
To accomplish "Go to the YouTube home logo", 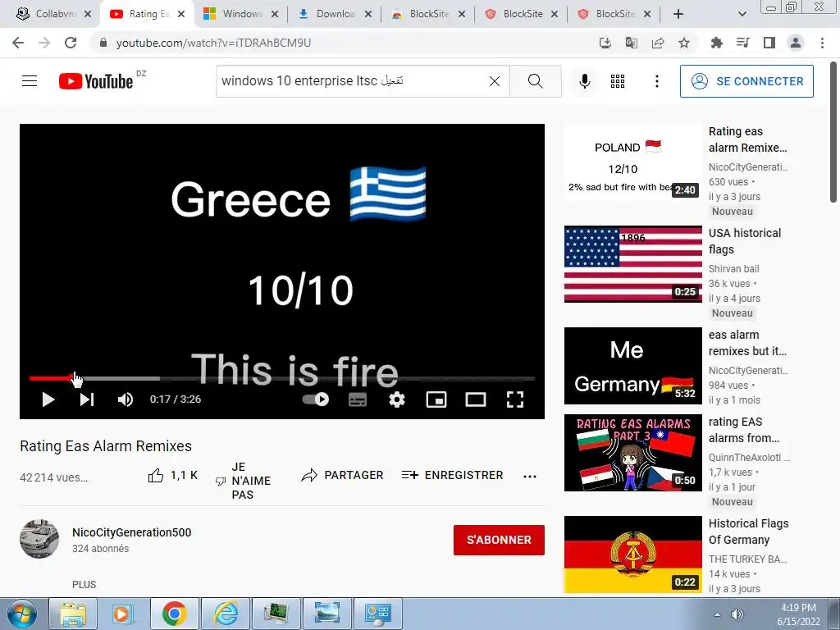I will (96, 81).
